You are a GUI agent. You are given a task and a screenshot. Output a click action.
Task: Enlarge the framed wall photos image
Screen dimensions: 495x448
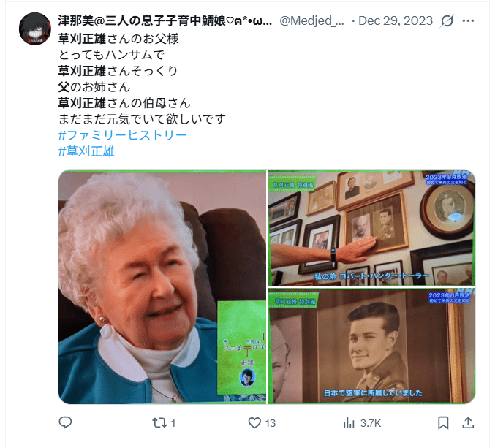coord(371,228)
